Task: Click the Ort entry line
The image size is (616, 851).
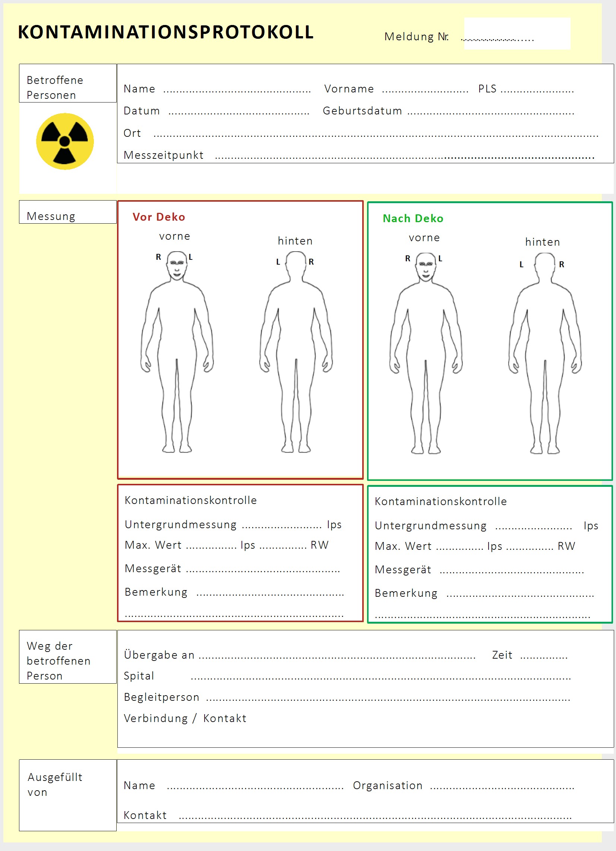Action: coord(375,134)
